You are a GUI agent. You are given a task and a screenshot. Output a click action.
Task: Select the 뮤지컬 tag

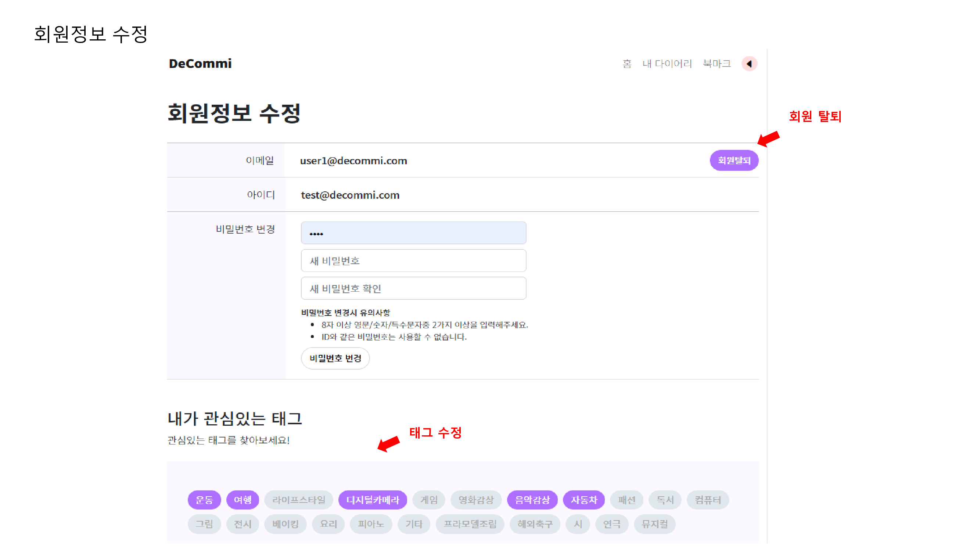(655, 524)
